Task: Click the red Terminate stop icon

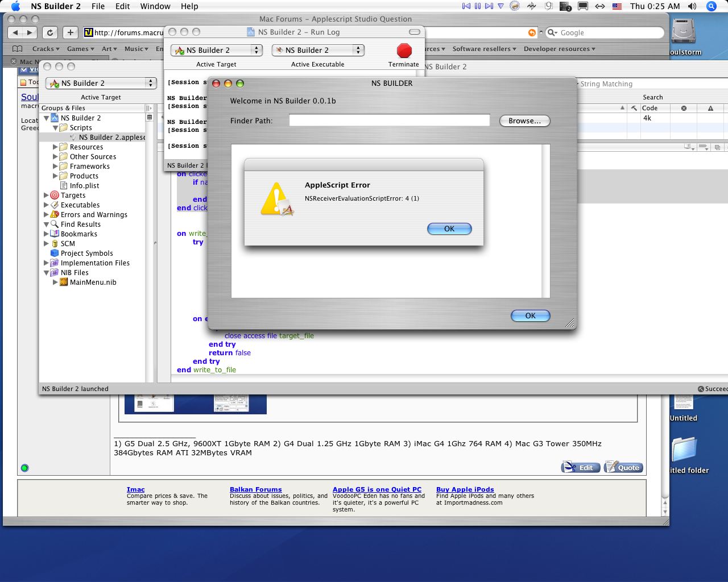Action: click(x=404, y=51)
